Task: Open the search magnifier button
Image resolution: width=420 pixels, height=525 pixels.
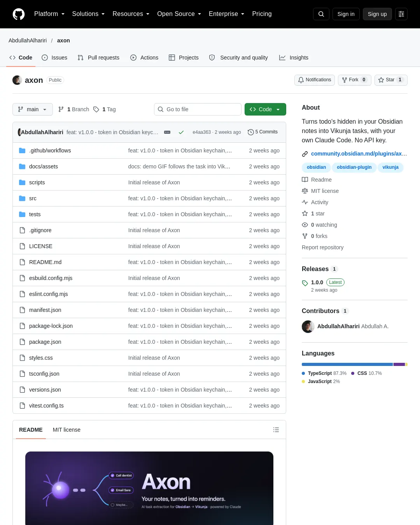Action: click(321, 14)
